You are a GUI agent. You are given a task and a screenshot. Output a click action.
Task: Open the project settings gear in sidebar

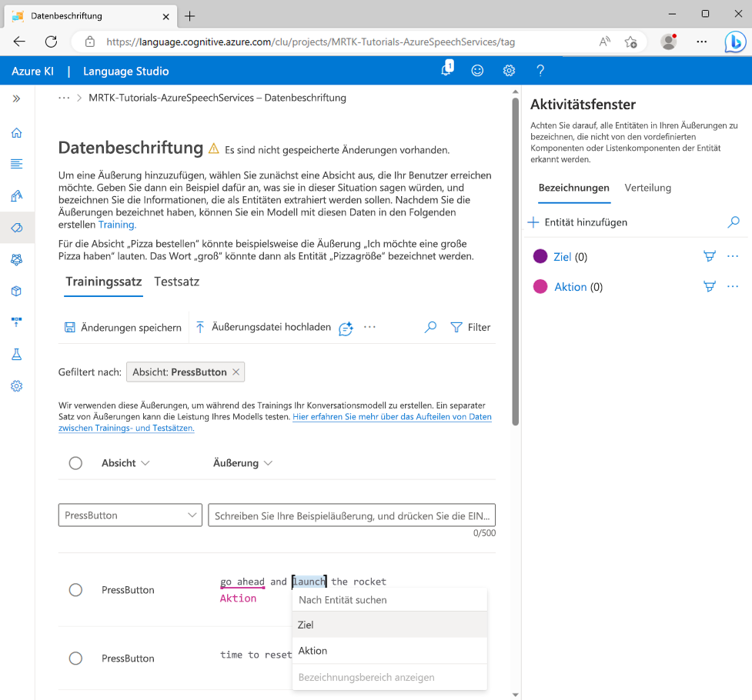[x=16, y=386]
